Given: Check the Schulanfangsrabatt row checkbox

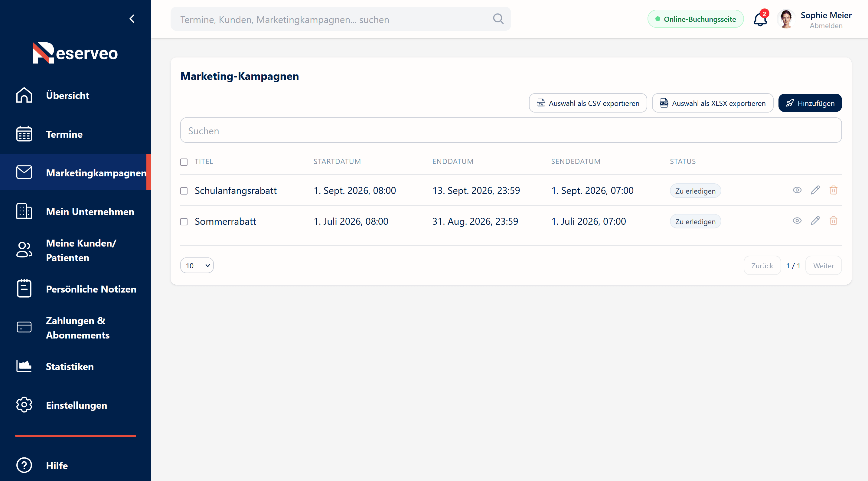Looking at the screenshot, I should point(184,191).
